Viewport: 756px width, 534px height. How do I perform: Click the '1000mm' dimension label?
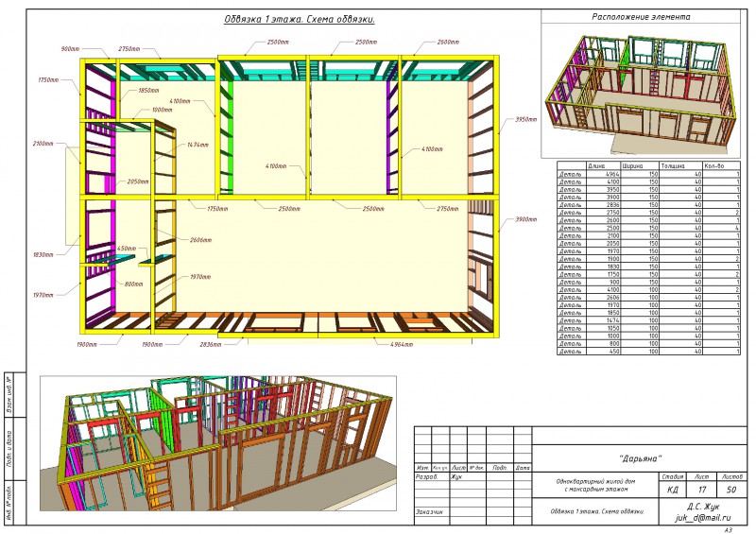162,110
